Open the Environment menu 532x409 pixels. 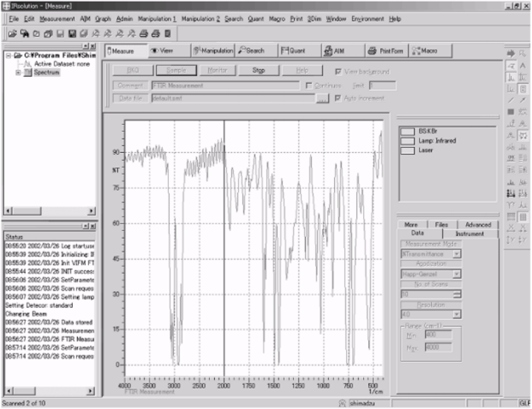[x=368, y=19]
